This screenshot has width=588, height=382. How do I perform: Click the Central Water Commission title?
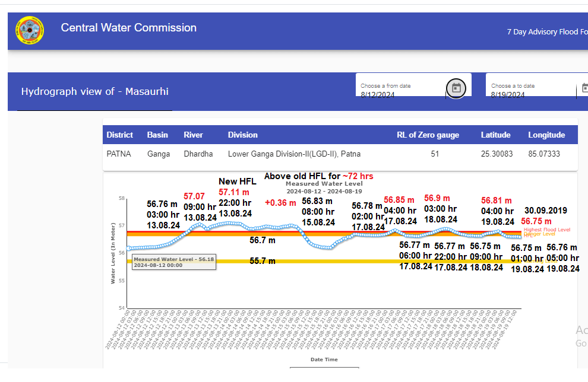tap(128, 28)
